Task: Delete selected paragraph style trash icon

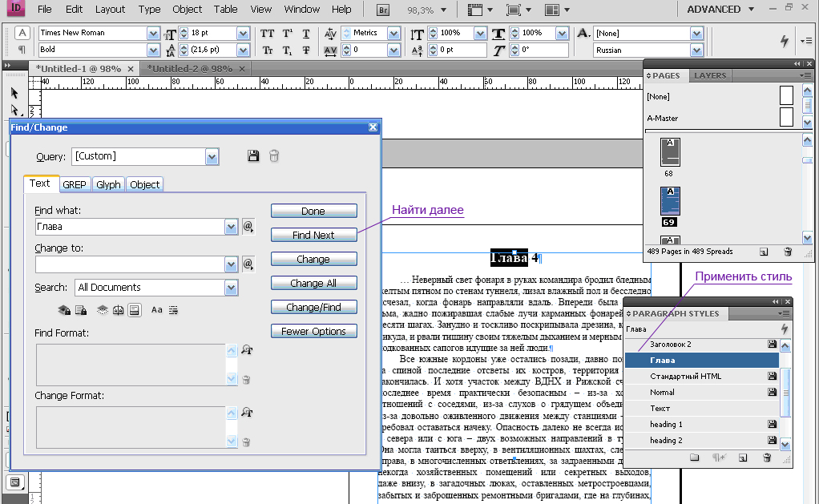Action: coord(767,458)
